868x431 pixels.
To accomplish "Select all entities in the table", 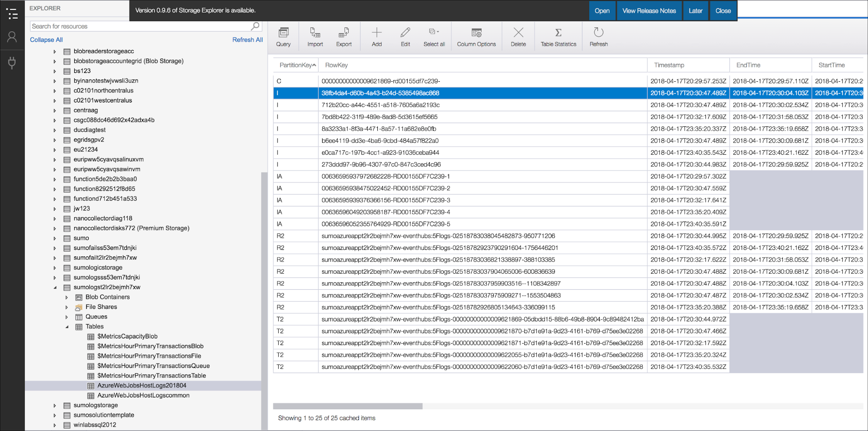I will pyautogui.click(x=434, y=36).
